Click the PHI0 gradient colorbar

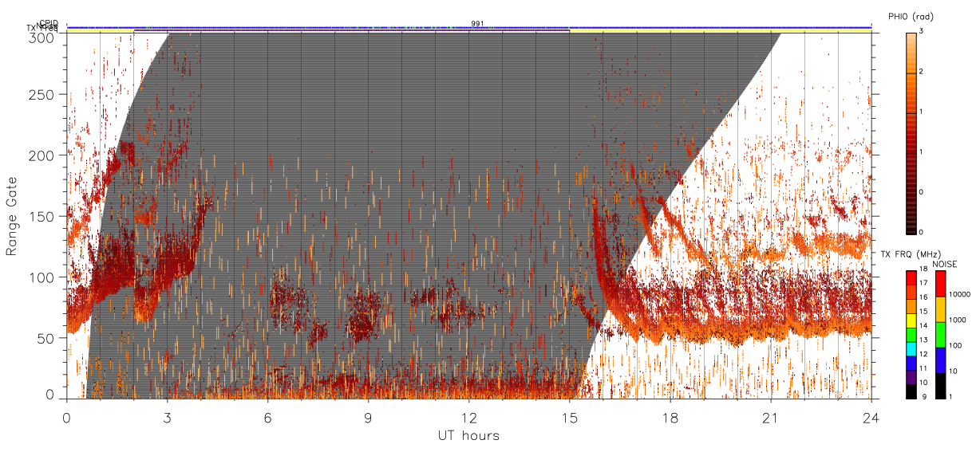point(912,132)
